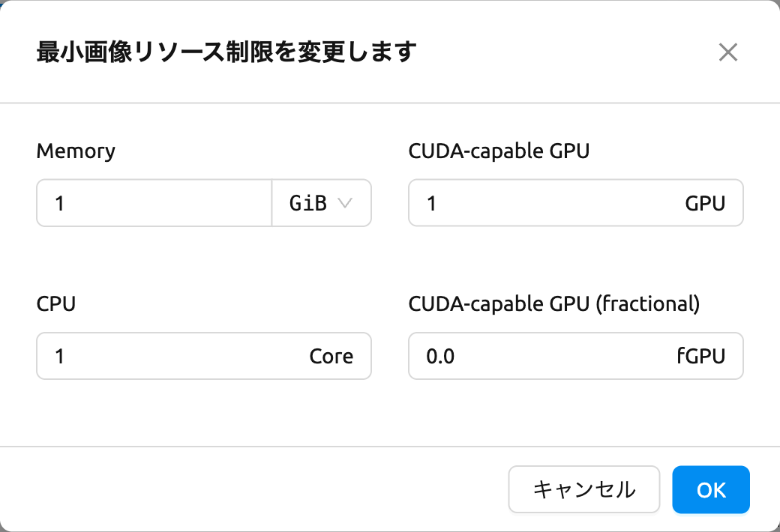Focus the Memory amount input field
The height and width of the screenshot is (532, 780).
tap(154, 203)
